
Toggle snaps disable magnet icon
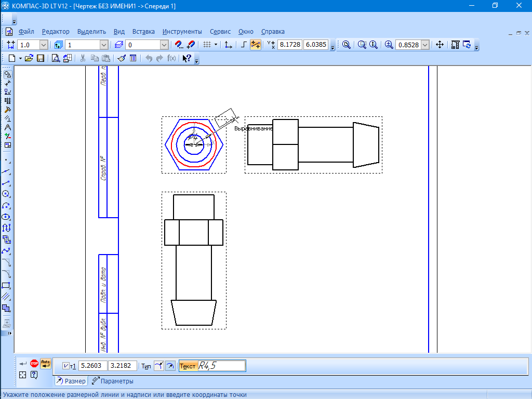[191, 45]
